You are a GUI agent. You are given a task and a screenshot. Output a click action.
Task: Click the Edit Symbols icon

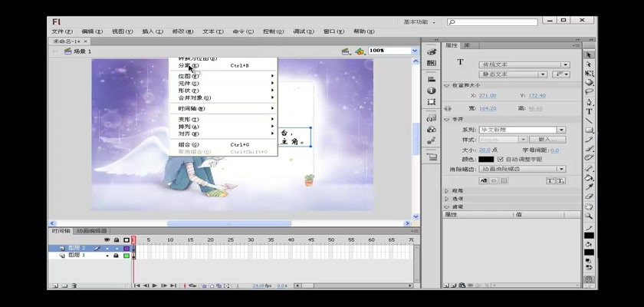tap(360, 51)
